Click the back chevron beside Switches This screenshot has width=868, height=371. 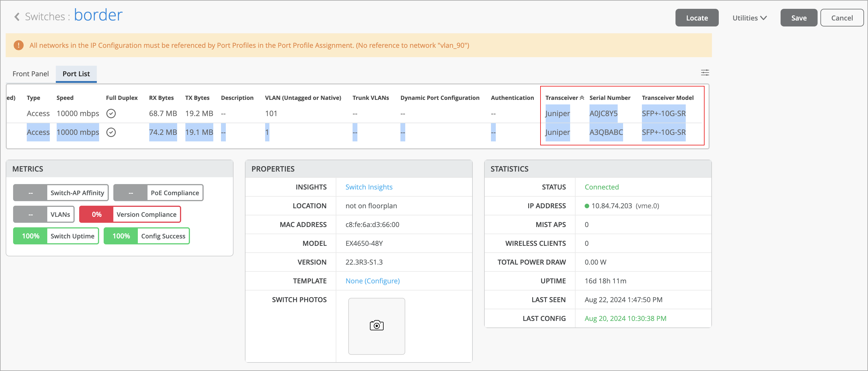click(x=17, y=17)
